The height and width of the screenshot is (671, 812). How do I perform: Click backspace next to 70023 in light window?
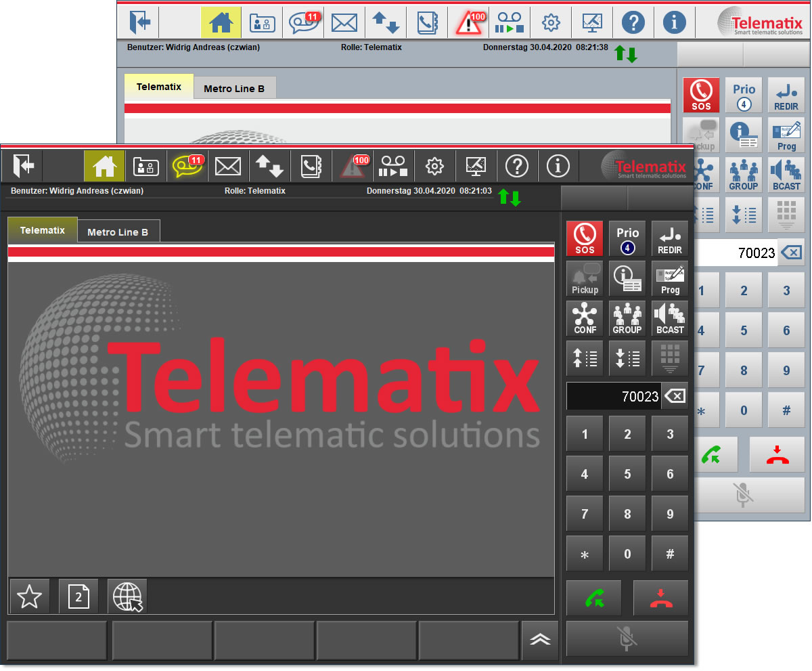(791, 253)
